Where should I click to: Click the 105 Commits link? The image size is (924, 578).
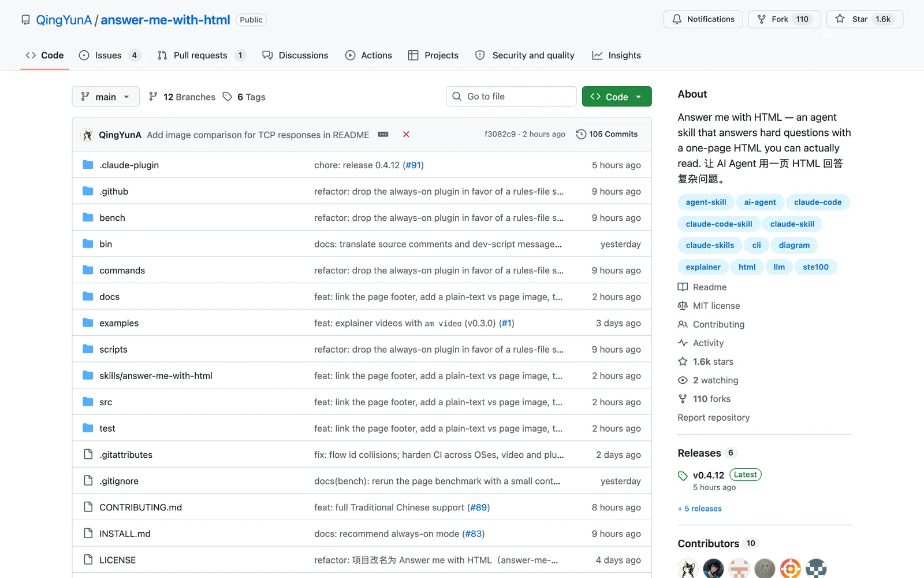click(x=607, y=134)
